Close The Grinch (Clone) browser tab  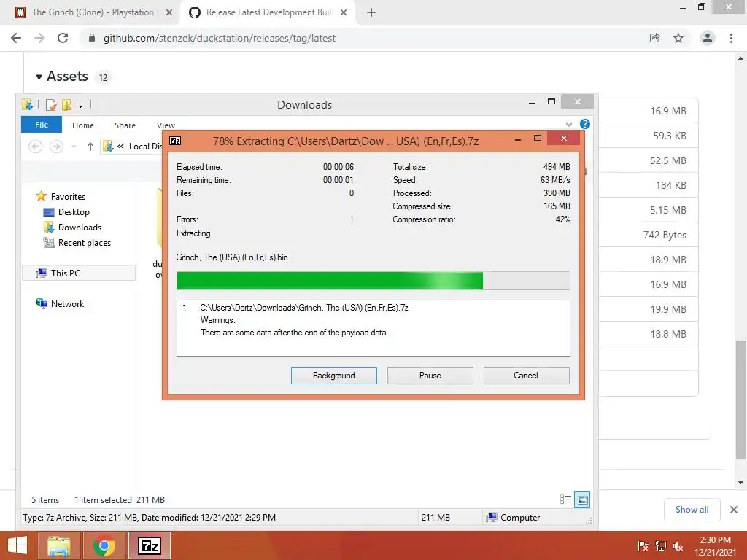169,12
